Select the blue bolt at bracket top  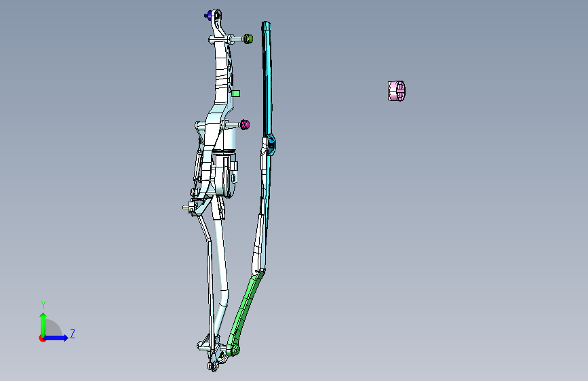(208, 16)
